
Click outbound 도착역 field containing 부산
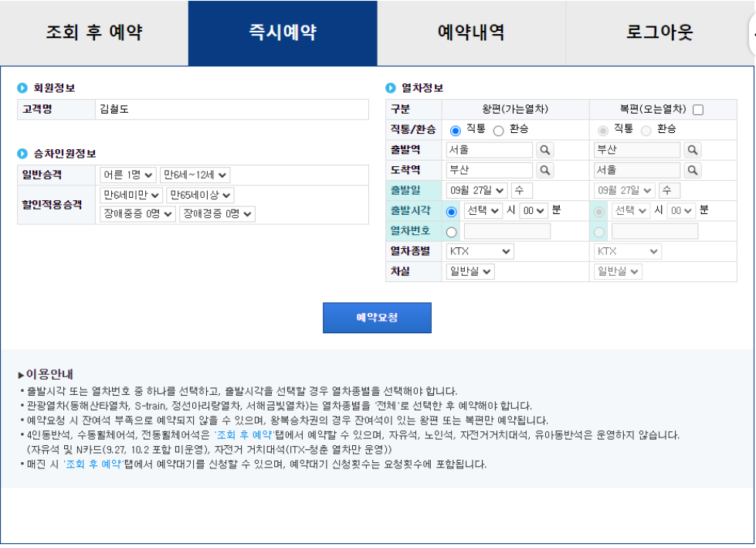(x=490, y=170)
